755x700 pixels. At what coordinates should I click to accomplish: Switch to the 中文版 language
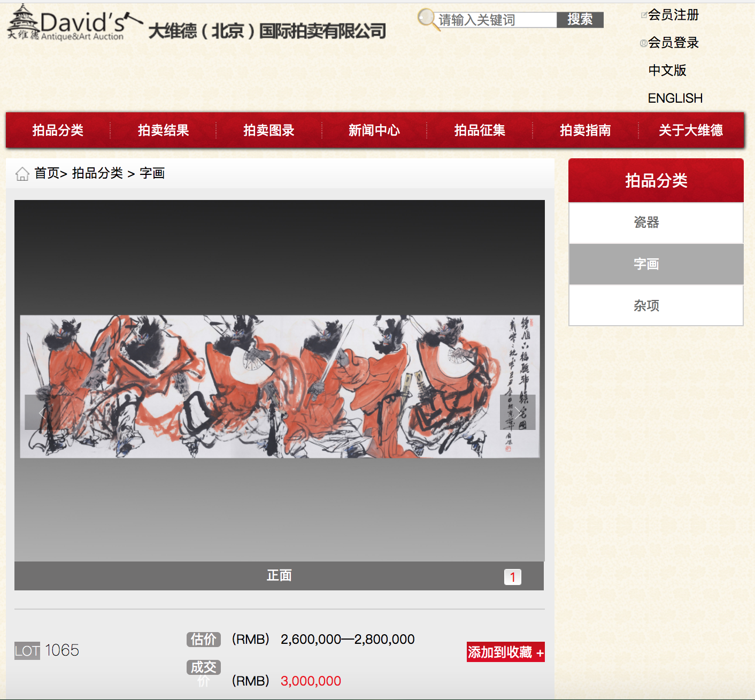tap(667, 71)
